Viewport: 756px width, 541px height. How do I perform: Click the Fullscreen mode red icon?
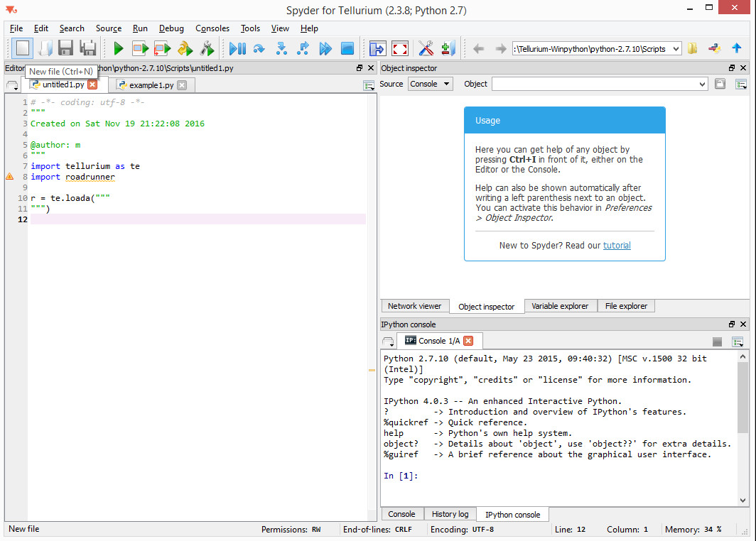pos(400,49)
